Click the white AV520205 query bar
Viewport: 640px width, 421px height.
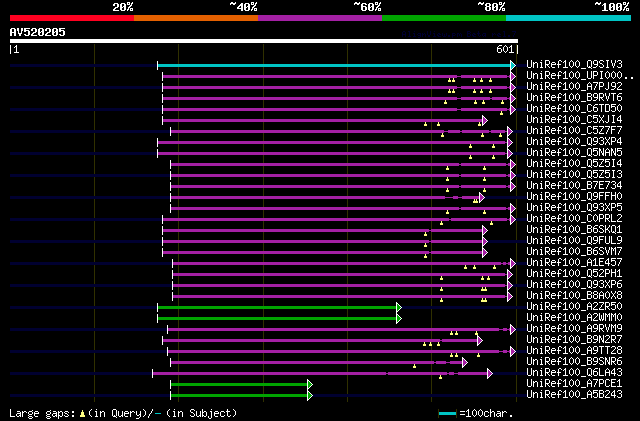click(264, 41)
